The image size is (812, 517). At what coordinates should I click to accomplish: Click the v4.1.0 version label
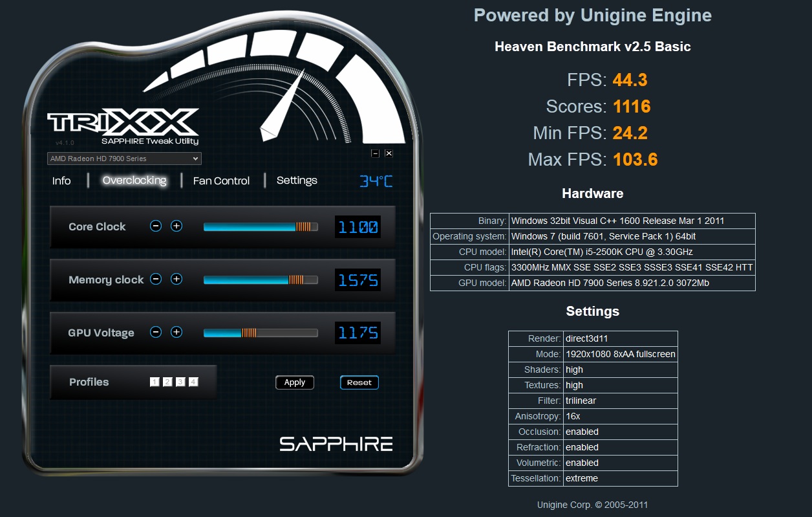[65, 142]
